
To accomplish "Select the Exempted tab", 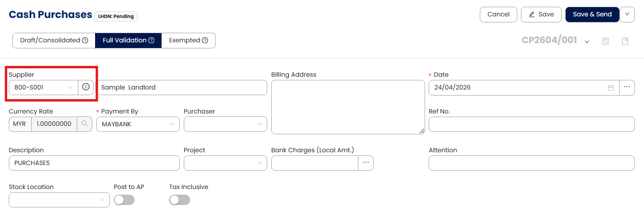I will pyautogui.click(x=188, y=40).
